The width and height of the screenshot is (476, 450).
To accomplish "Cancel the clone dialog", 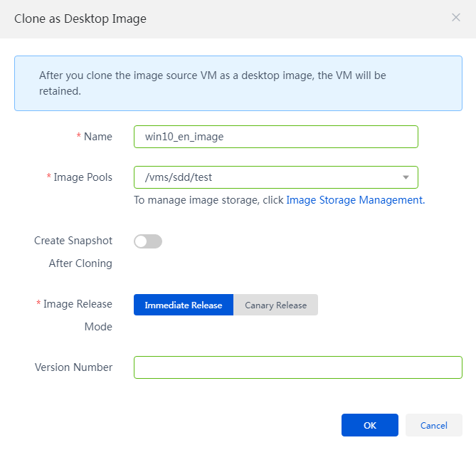I will (x=434, y=425).
